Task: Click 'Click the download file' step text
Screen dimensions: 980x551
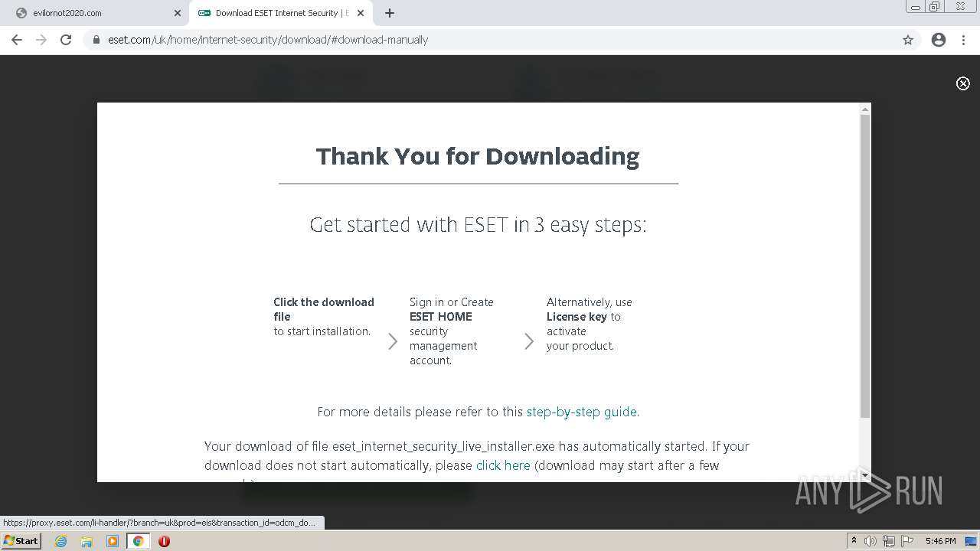Action: pyautogui.click(x=324, y=309)
